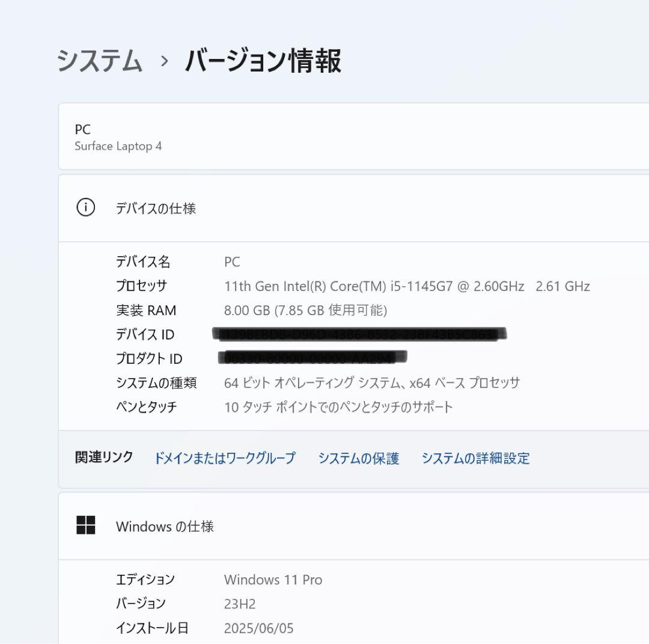Select the バージョン value showing 23H2
This screenshot has width=649, height=644.
pos(239,604)
